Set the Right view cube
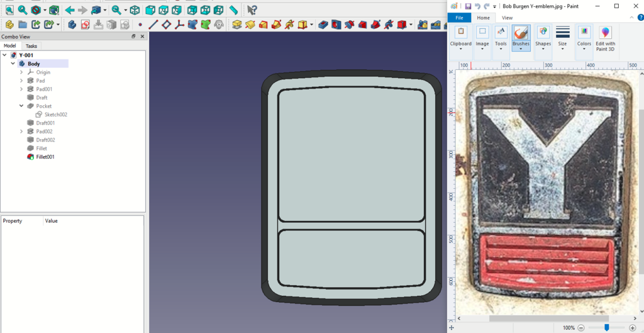644x333 pixels. point(177,10)
